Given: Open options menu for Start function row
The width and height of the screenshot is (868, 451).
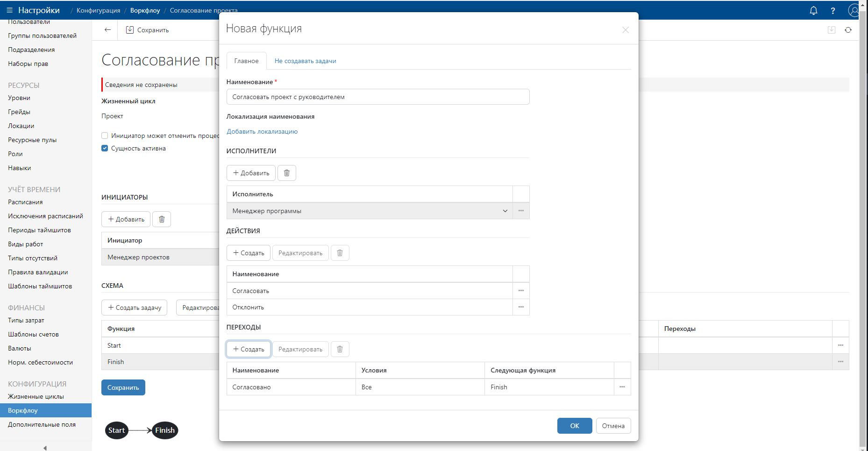Looking at the screenshot, I should 840,345.
